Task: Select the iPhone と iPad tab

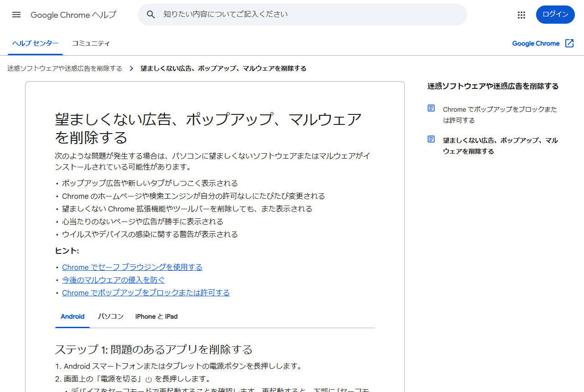Action: pos(156,316)
